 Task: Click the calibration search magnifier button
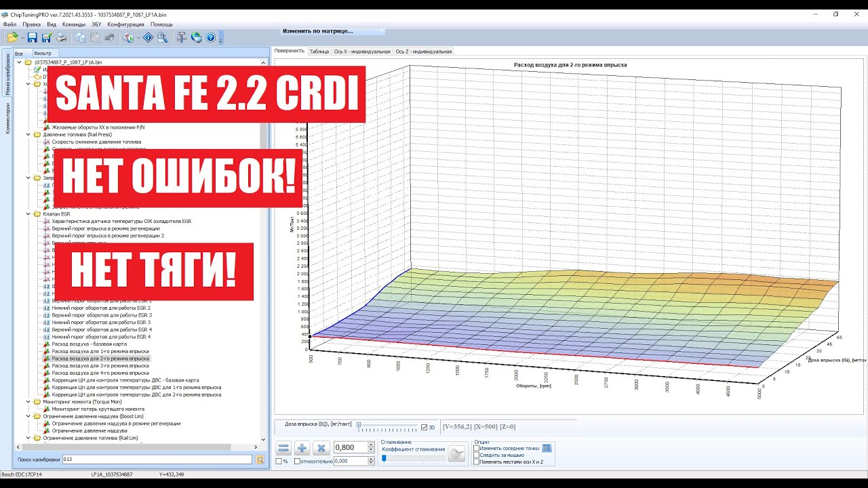pyautogui.click(x=260, y=460)
